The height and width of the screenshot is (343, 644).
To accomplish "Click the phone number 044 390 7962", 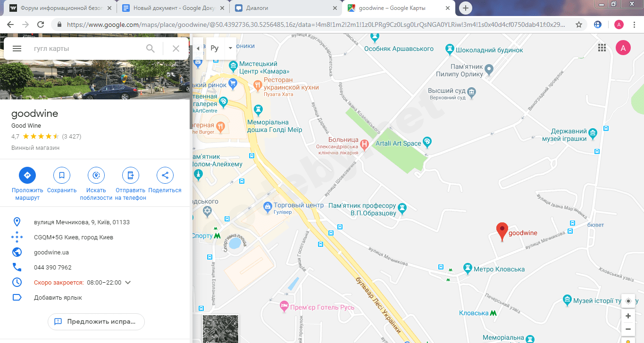I will (x=53, y=268).
